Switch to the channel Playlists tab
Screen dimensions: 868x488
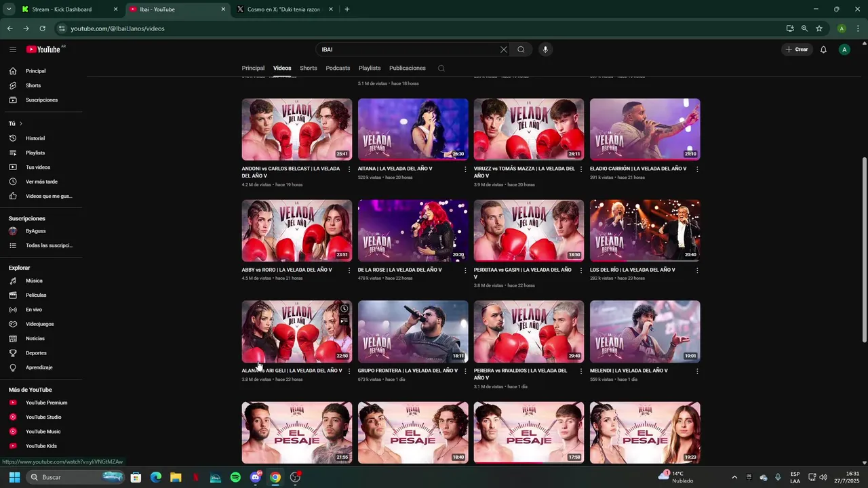(x=370, y=68)
